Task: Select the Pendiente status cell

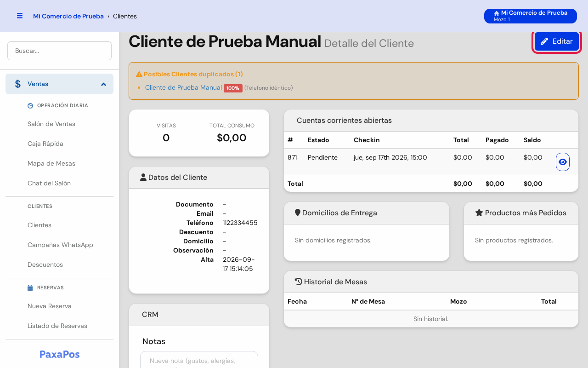Action: tap(322, 157)
